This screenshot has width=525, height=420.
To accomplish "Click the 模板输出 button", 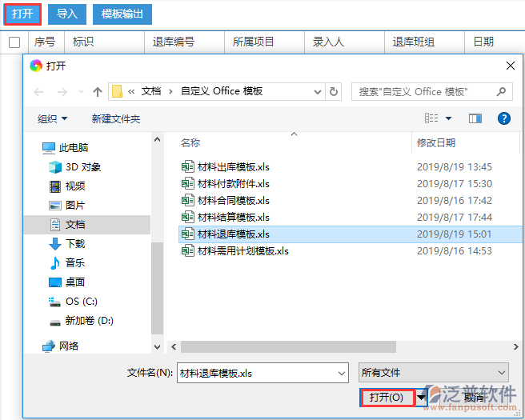I will coord(122,14).
